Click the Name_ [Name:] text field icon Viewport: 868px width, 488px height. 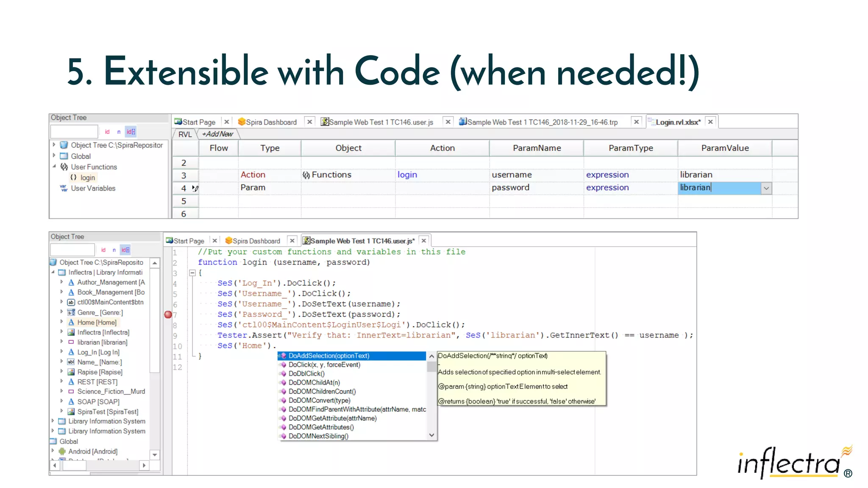pyautogui.click(x=71, y=362)
